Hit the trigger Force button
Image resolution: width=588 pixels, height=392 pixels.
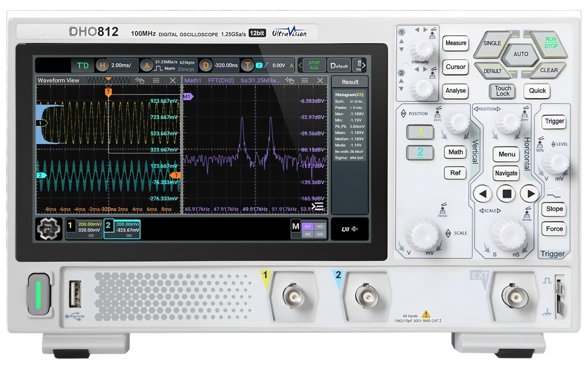pos(554,229)
